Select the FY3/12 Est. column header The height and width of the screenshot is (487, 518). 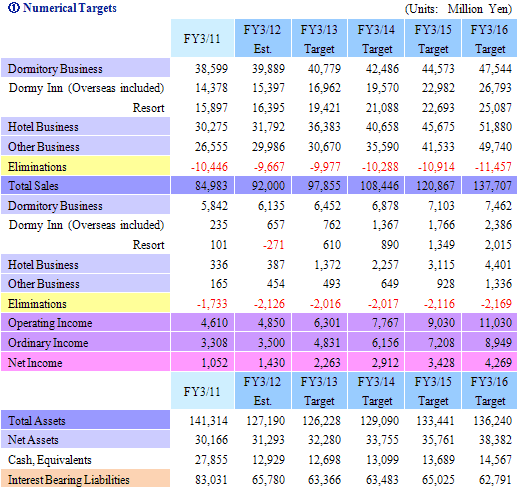pyautogui.click(x=263, y=38)
